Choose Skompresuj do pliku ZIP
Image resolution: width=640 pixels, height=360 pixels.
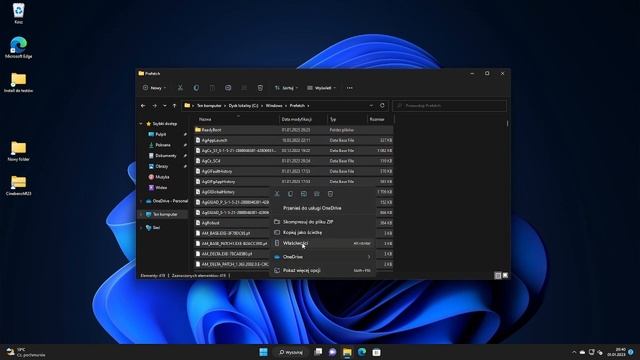pyautogui.click(x=322, y=222)
